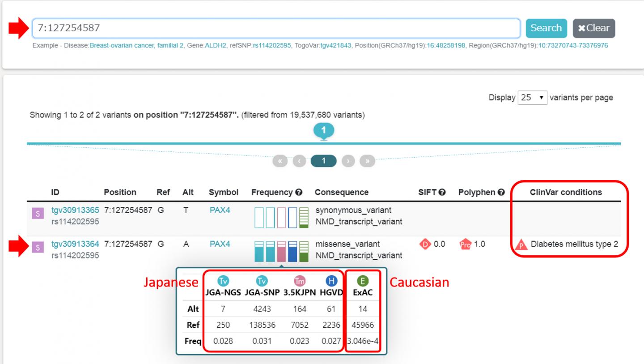Click the blue HGVD 'H' dataset icon
Viewport: 644px width, 364px height.
[x=331, y=281]
